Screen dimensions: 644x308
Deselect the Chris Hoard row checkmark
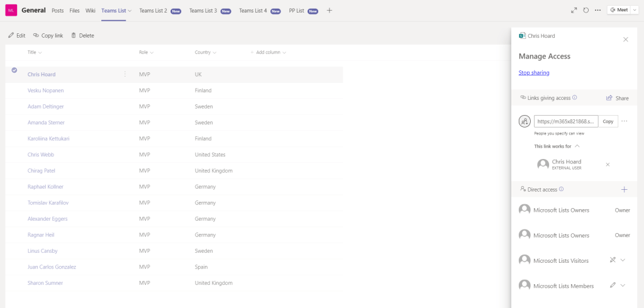(x=14, y=70)
